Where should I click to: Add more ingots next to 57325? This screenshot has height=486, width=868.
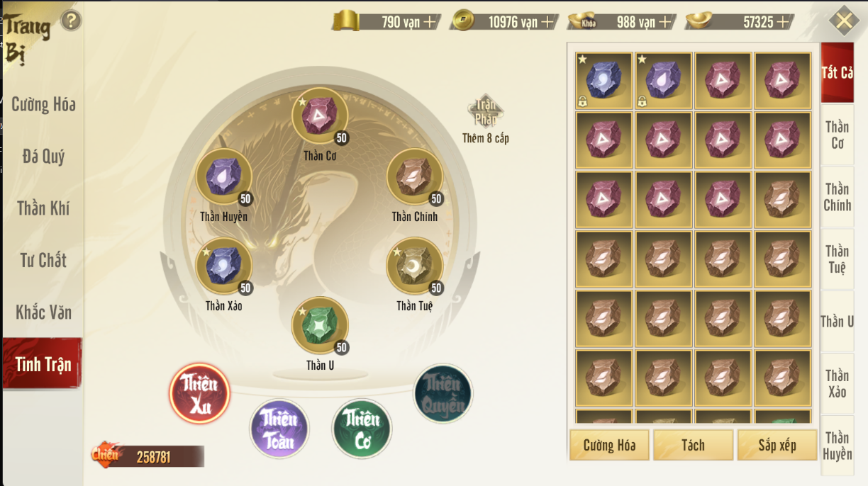tap(783, 22)
